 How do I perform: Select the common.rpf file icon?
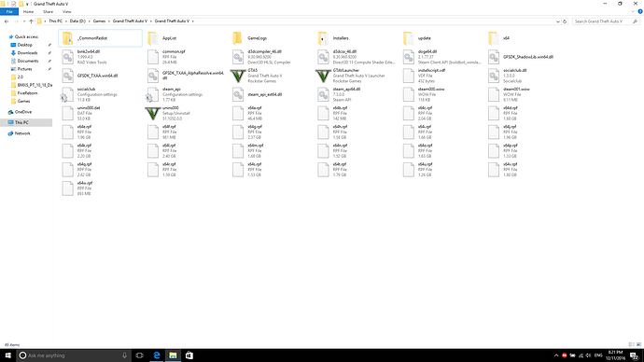tap(153, 57)
